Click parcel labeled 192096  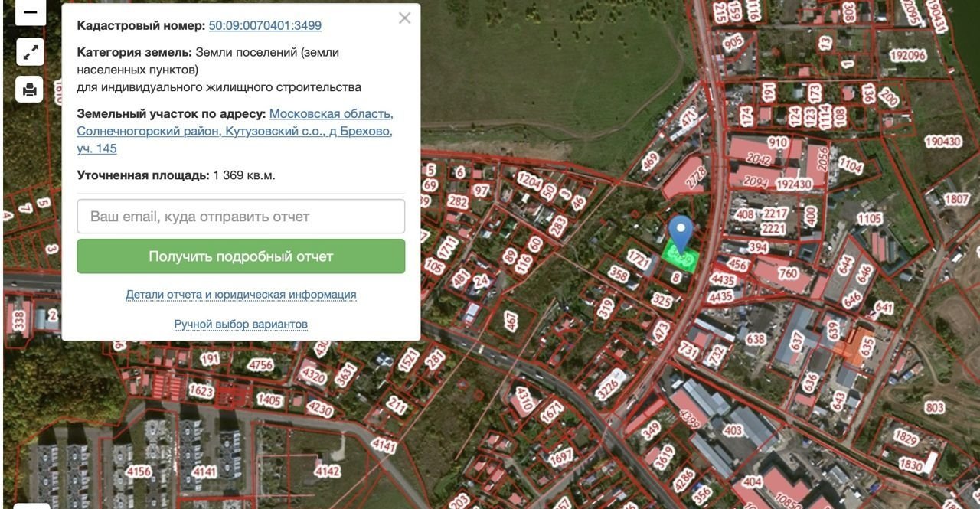click(x=908, y=56)
